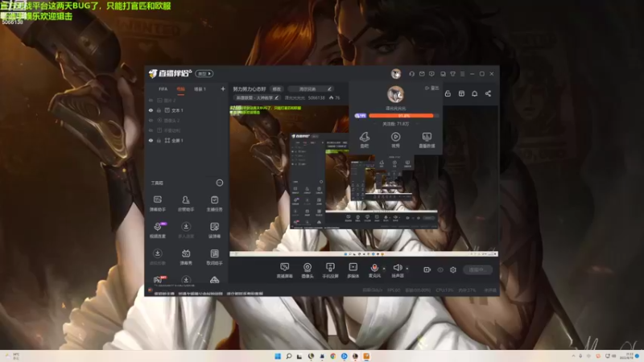Viewport: 644px width, 362px height.
Task: Click the user avatar in title bar
Action: tap(396, 74)
